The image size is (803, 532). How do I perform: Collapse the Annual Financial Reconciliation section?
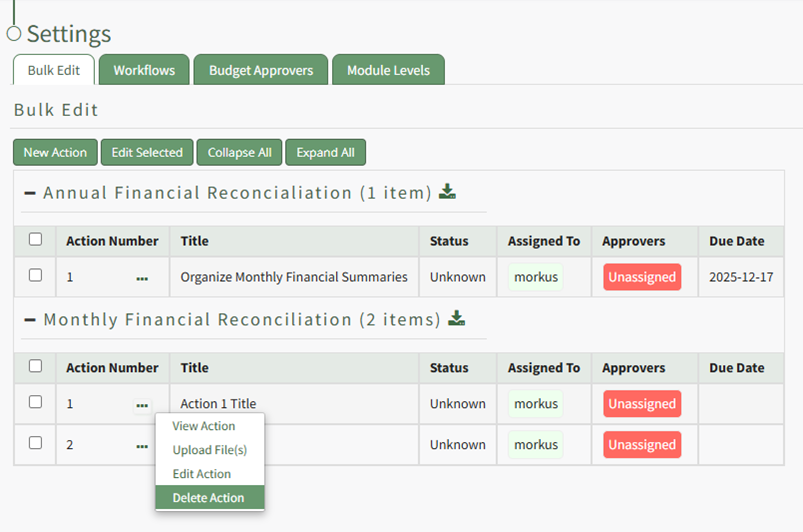[30, 193]
